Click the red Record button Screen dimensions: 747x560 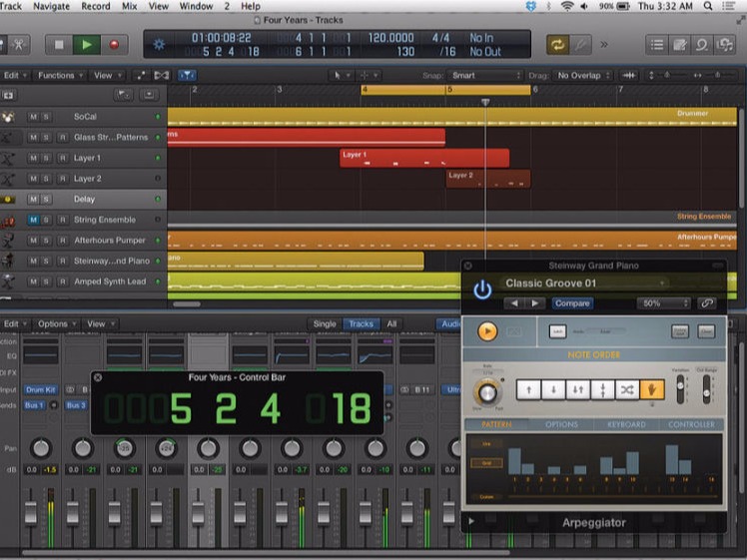pos(114,45)
